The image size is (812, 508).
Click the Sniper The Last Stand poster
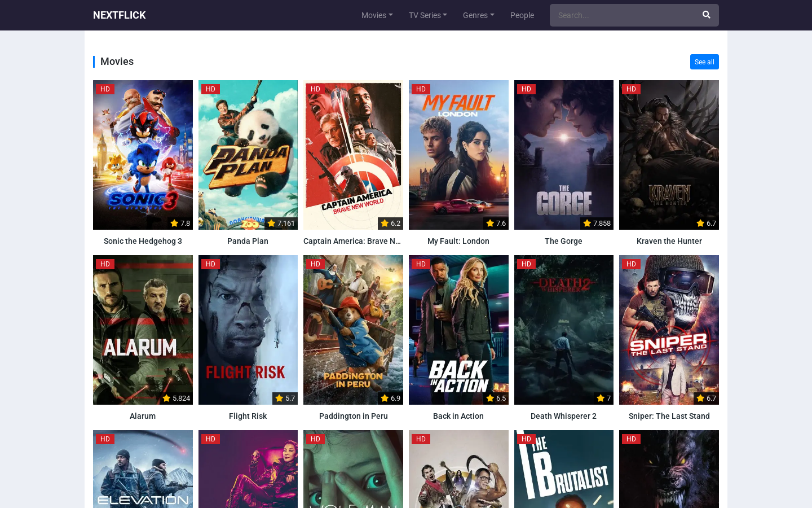(669, 330)
